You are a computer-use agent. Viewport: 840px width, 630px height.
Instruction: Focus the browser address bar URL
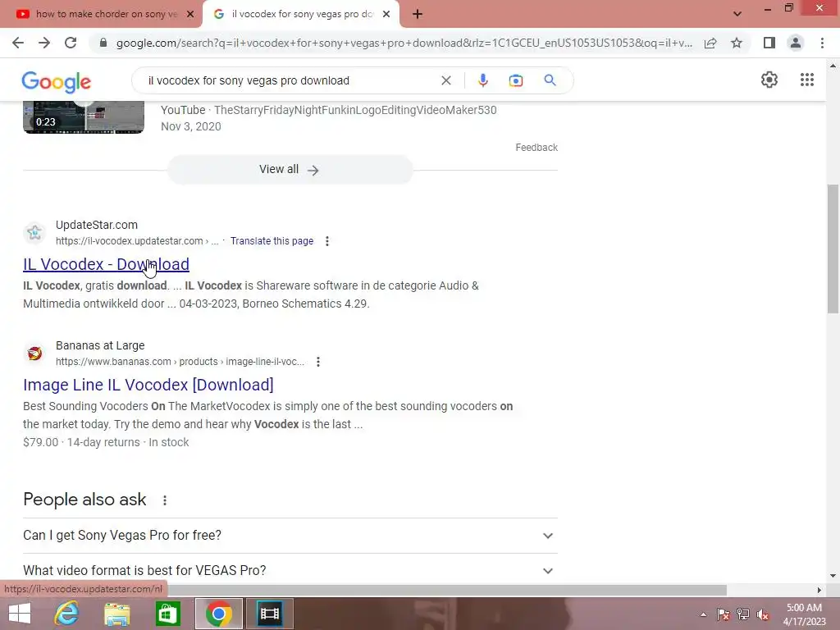(x=404, y=43)
